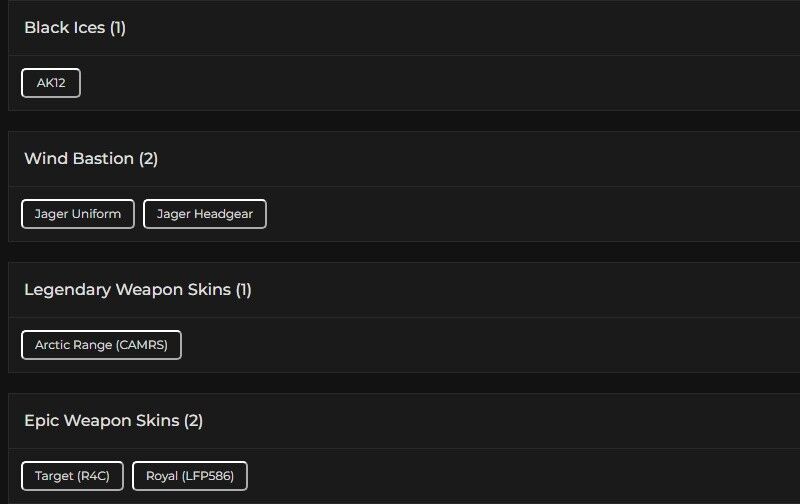Pick the Royal (LFP586) skin tag

(190, 476)
